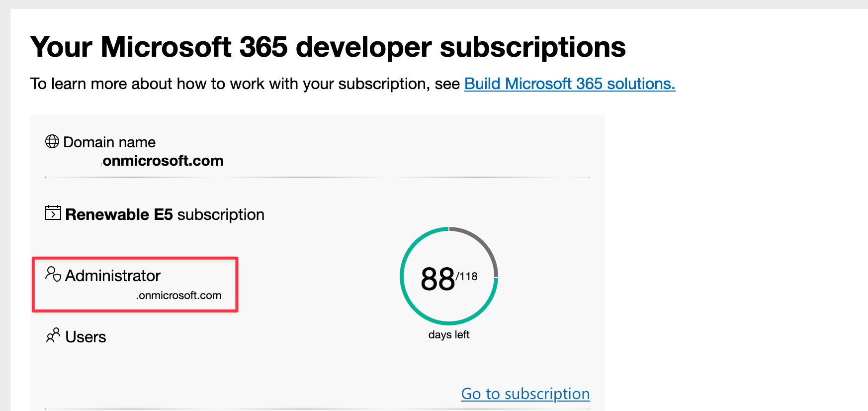This screenshot has height=411, width=868.
Task: Select the Renewable E5 subscription heading
Action: (x=165, y=214)
